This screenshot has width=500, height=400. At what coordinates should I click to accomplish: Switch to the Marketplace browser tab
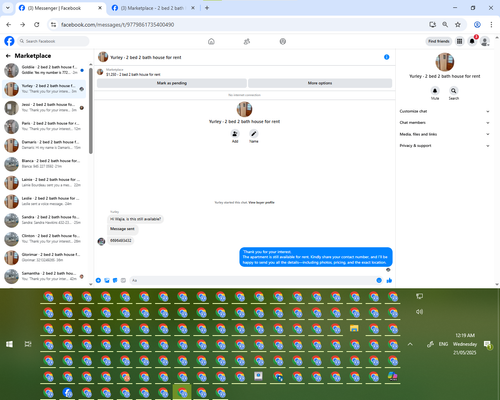click(153, 8)
